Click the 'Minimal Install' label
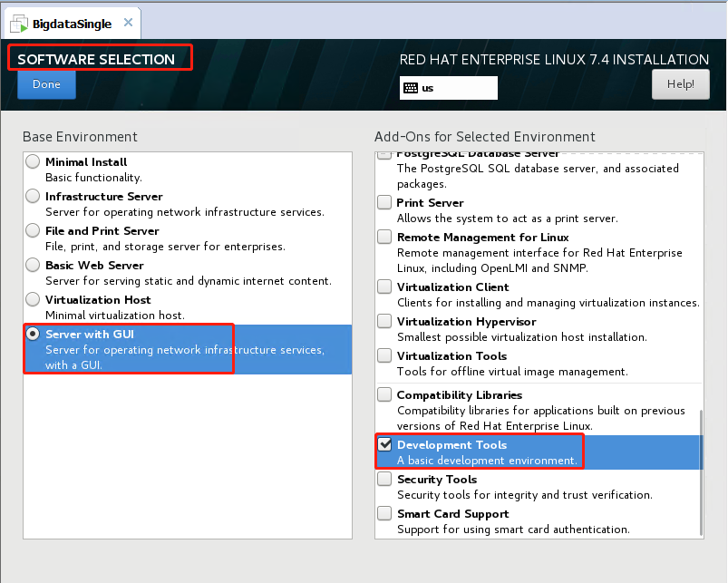 tap(86, 162)
